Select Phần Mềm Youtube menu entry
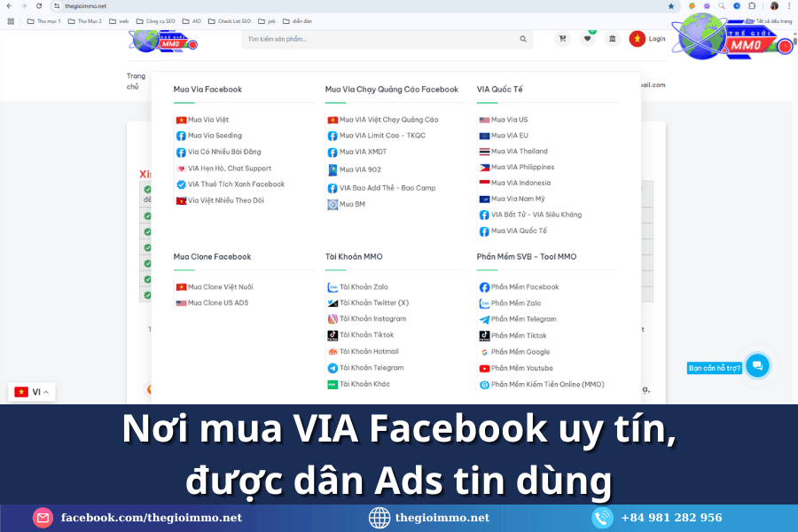798x532 pixels. pyautogui.click(x=521, y=368)
